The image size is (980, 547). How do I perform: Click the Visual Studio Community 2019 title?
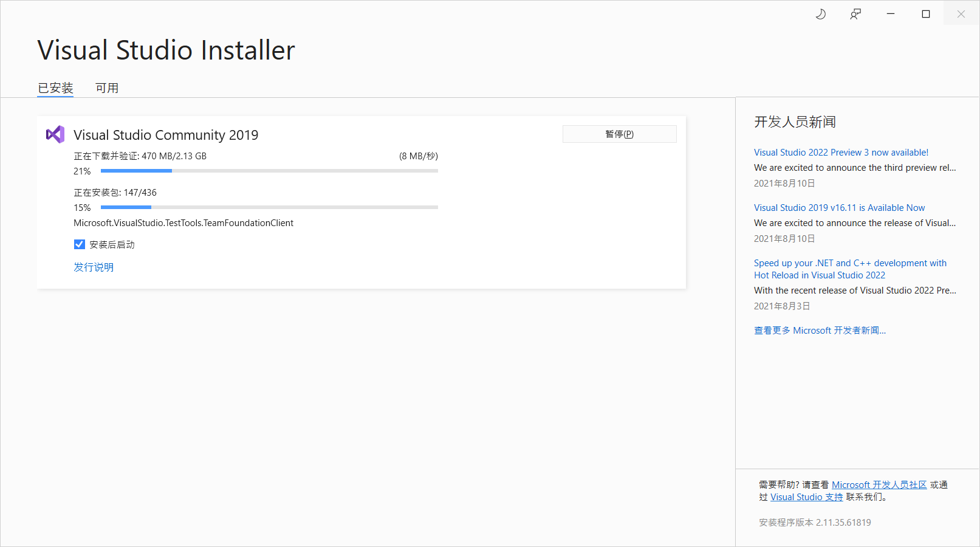pyautogui.click(x=166, y=135)
